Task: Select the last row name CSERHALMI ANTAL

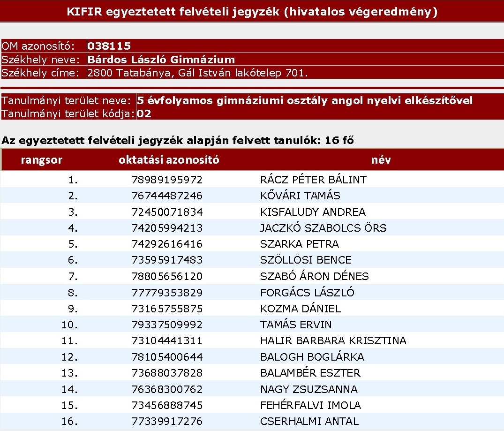Action: (309, 421)
